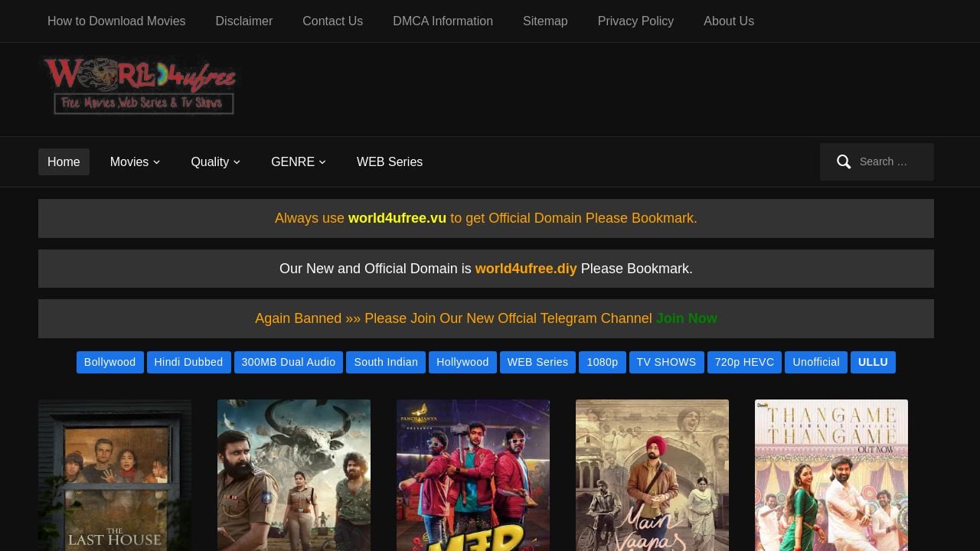
Task: Select the 300MB Dual Audio button
Action: (x=289, y=362)
